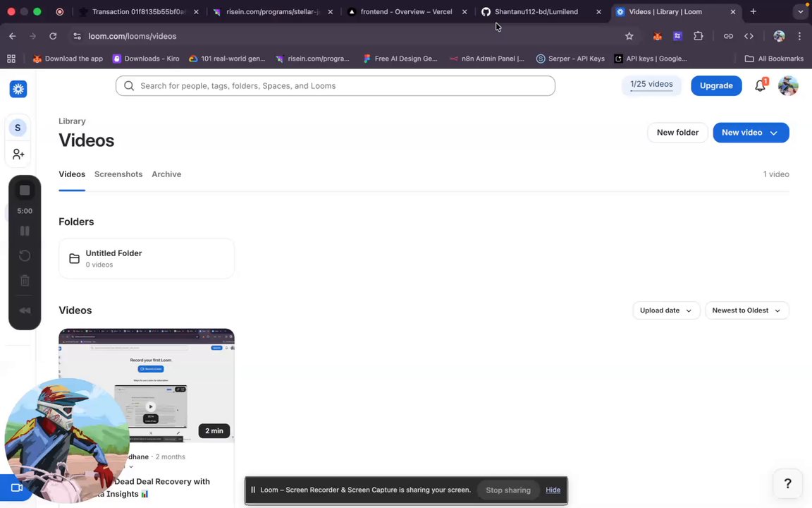Open the S workspace avatar
This screenshot has width=812, height=508.
coord(18,128)
